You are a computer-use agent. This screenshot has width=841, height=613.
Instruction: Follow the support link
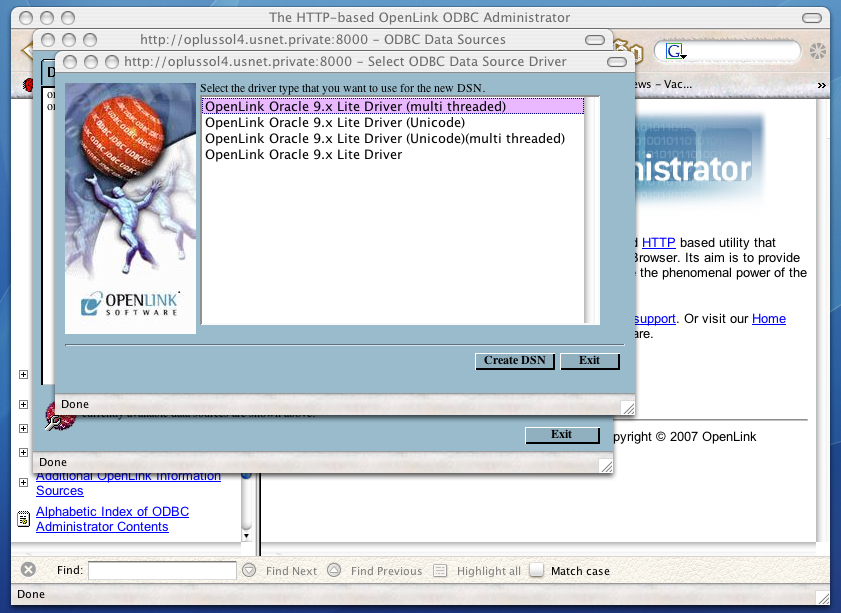tap(655, 319)
